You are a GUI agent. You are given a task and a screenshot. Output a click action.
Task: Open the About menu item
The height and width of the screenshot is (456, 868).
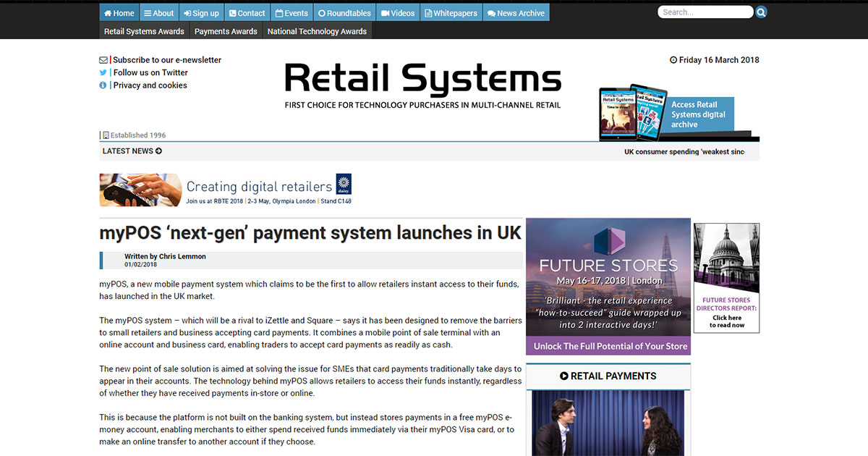click(x=158, y=12)
